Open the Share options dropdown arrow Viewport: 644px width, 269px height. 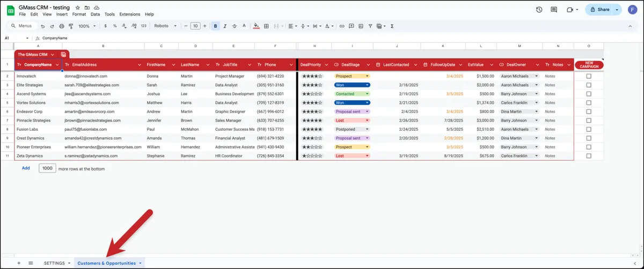[x=617, y=10]
